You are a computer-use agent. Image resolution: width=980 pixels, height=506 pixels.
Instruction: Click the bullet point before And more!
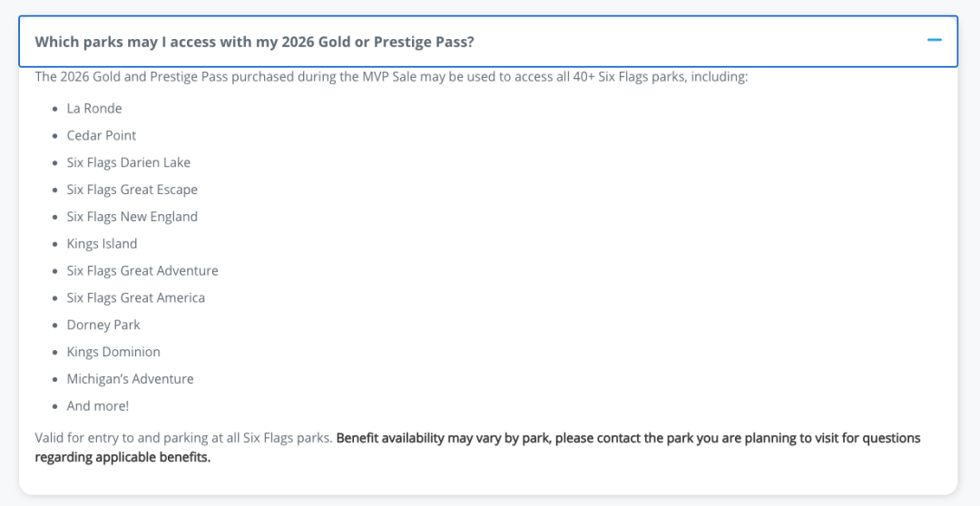click(55, 406)
